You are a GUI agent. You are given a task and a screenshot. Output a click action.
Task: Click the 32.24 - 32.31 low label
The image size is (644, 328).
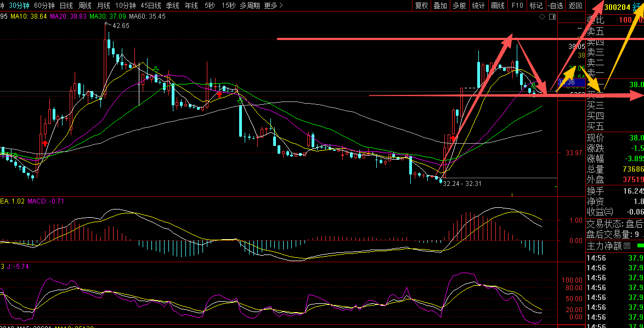click(x=462, y=184)
